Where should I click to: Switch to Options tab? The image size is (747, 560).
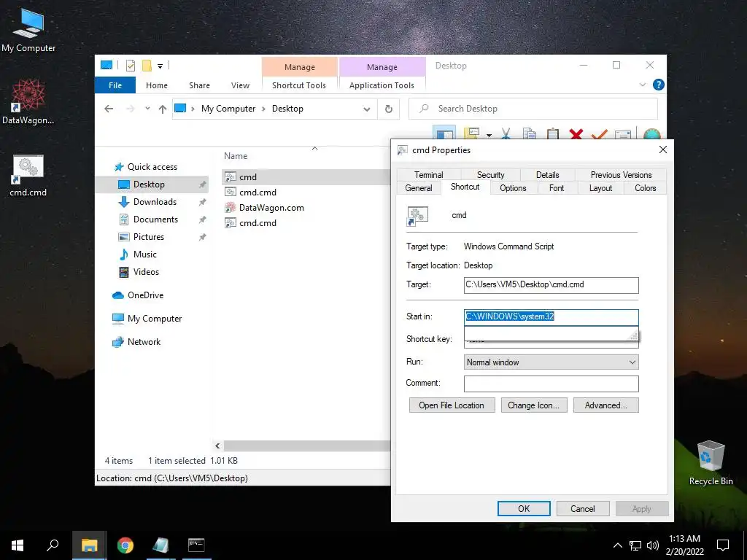513,188
